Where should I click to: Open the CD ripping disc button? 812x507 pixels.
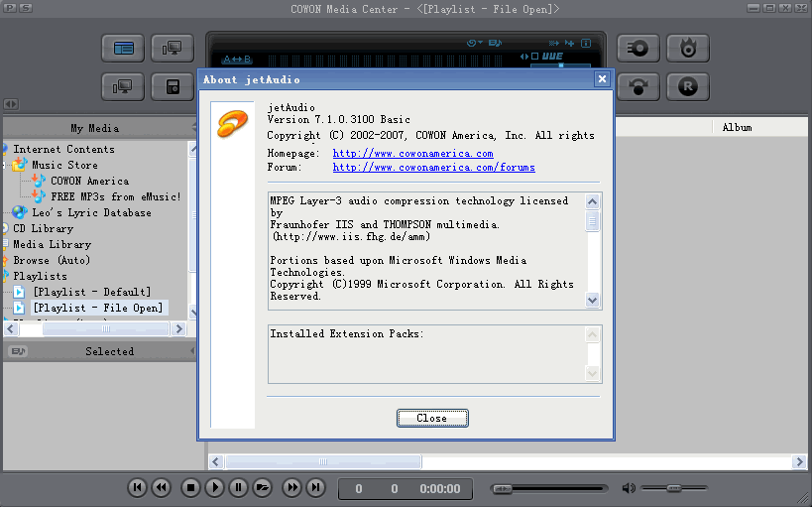pos(638,49)
